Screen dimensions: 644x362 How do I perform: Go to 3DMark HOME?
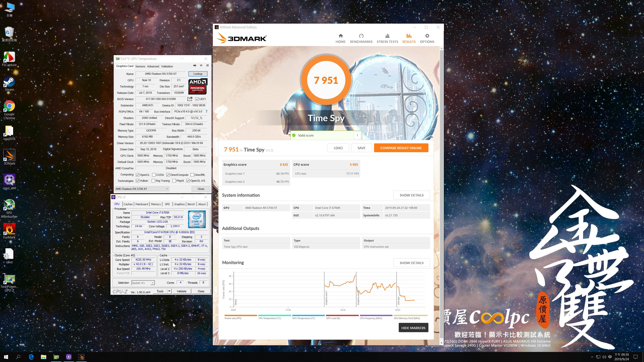tap(340, 39)
